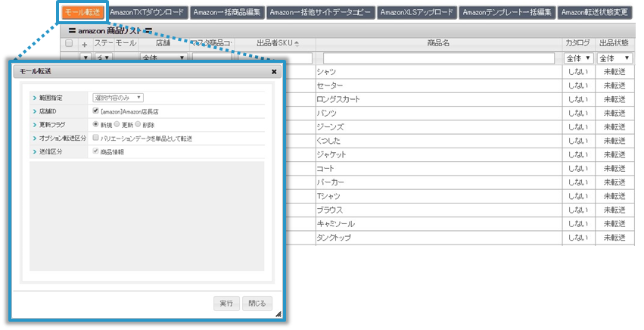644x330 pixels.
Task: Select the シャツ product row
Action: (439, 72)
